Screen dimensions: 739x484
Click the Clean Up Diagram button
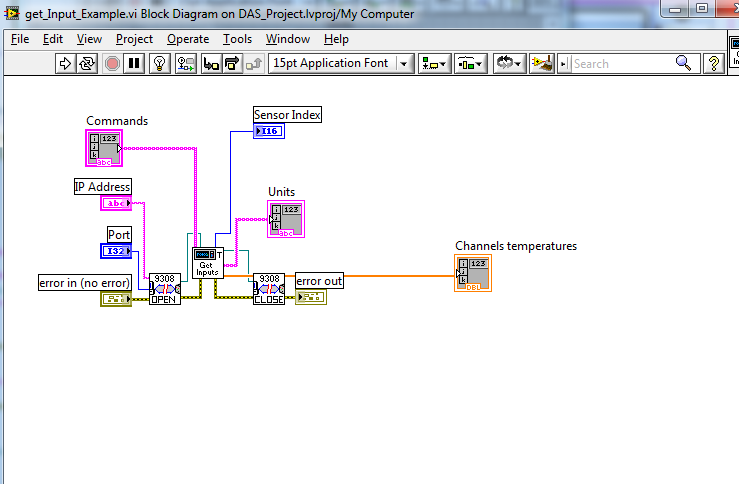(543, 63)
